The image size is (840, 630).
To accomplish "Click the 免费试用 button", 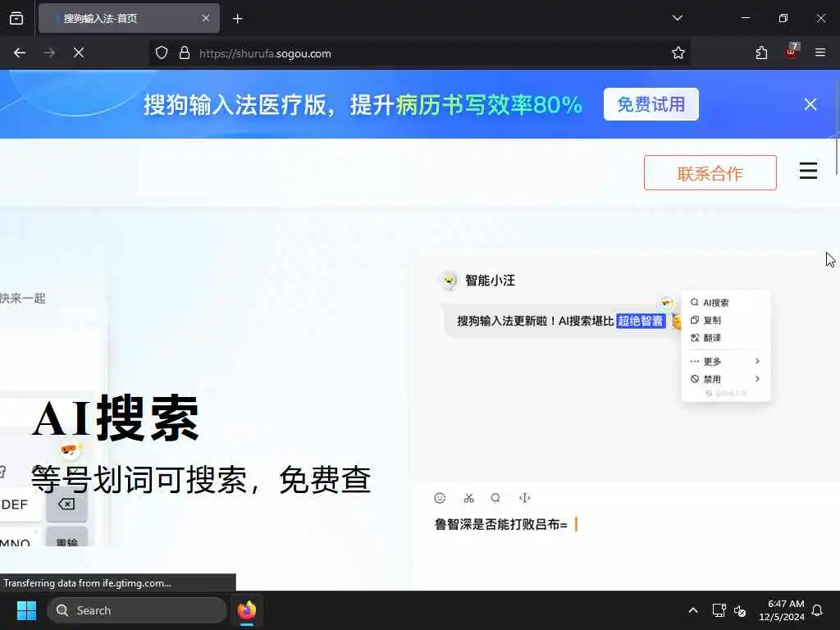I will tap(651, 104).
